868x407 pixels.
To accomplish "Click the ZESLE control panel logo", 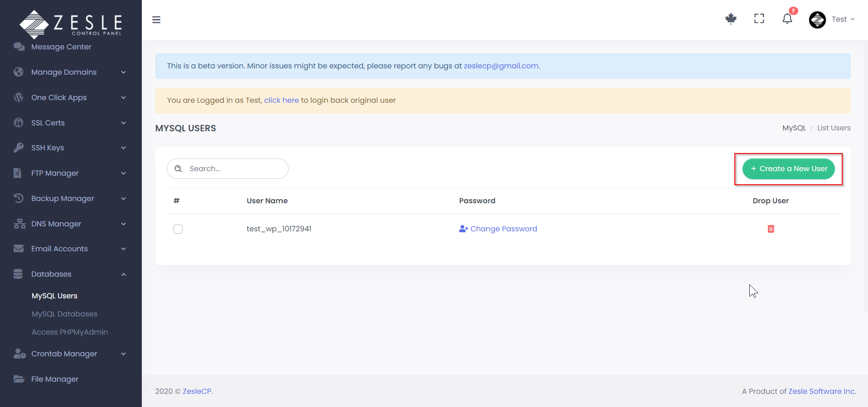I will [x=71, y=24].
